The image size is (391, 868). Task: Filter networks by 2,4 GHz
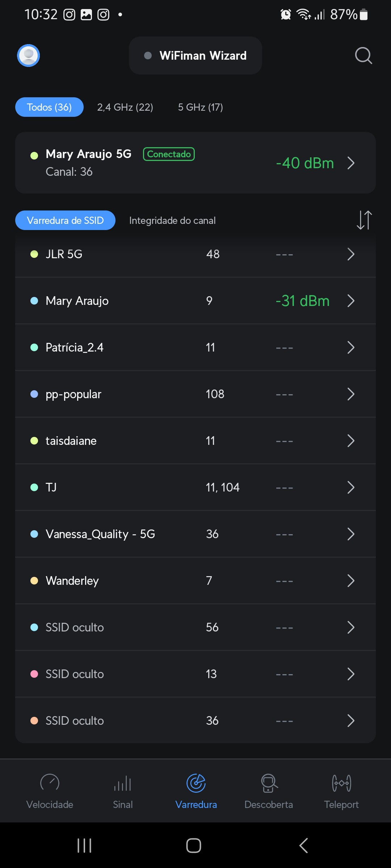click(125, 107)
